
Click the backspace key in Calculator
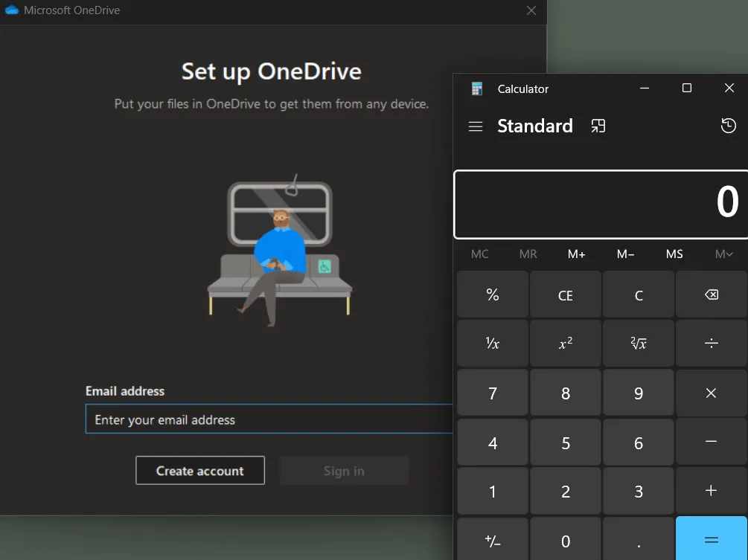tap(711, 295)
